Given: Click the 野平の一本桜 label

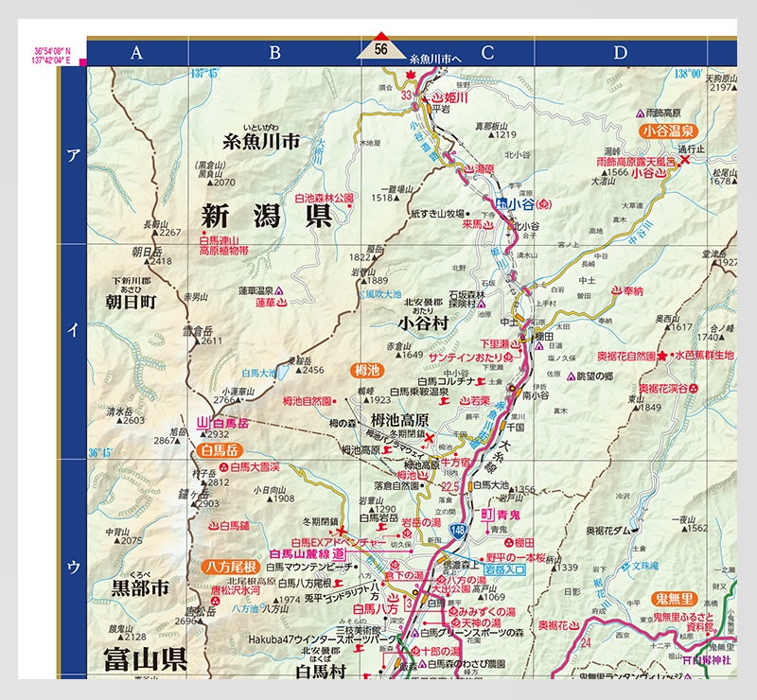Looking at the screenshot, I should (x=516, y=557).
